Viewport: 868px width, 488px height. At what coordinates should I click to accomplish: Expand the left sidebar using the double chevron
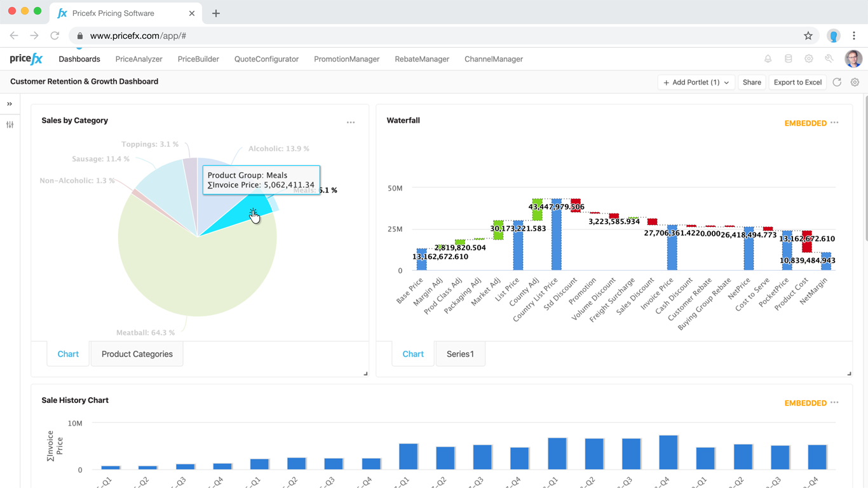tap(10, 104)
